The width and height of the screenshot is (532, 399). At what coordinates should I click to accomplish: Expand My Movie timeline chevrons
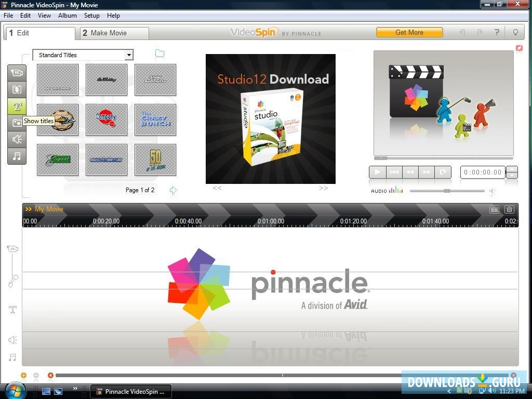pos(29,209)
